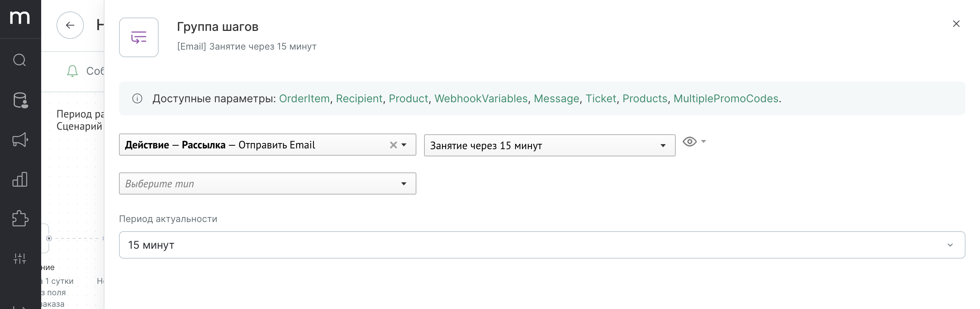Toggle the eye preview icon
This screenshot has height=309, width=980.
tap(689, 142)
